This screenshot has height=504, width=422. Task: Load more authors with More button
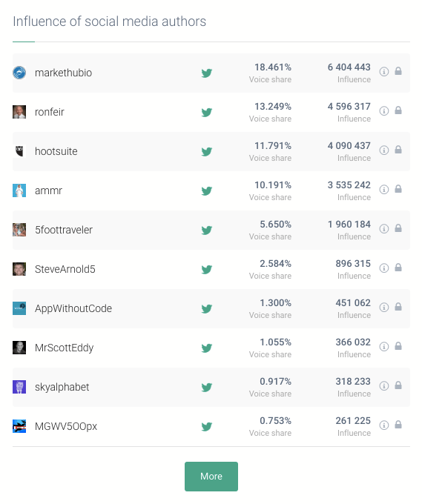(x=211, y=477)
